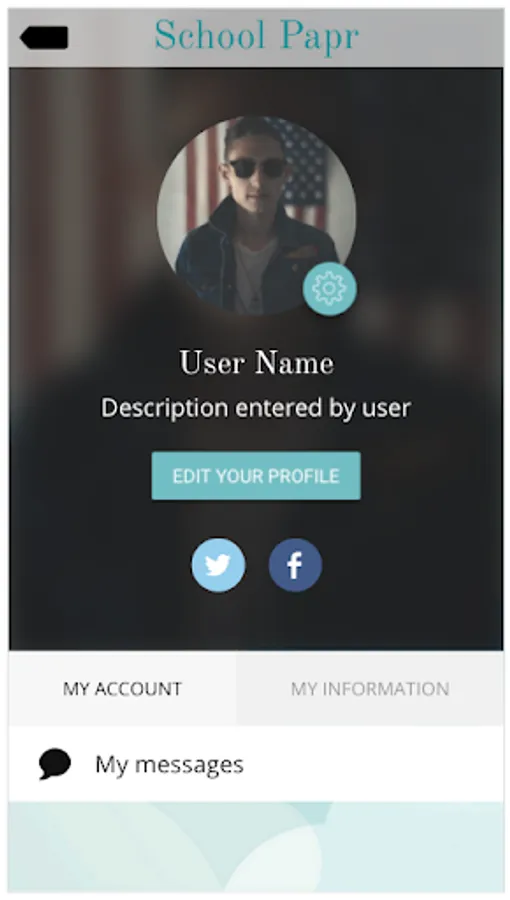Open the Facebook social link
The width and height of the screenshot is (510, 900).
[295, 565]
